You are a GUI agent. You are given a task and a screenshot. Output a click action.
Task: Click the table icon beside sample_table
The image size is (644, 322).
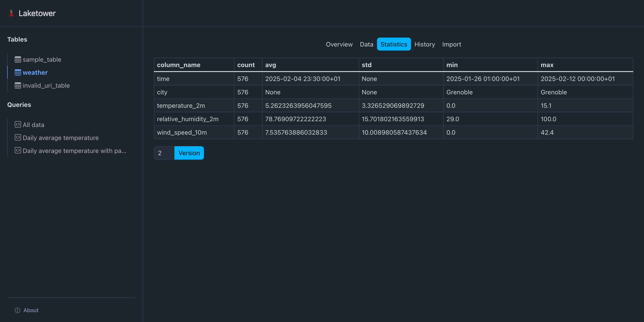pyautogui.click(x=18, y=59)
